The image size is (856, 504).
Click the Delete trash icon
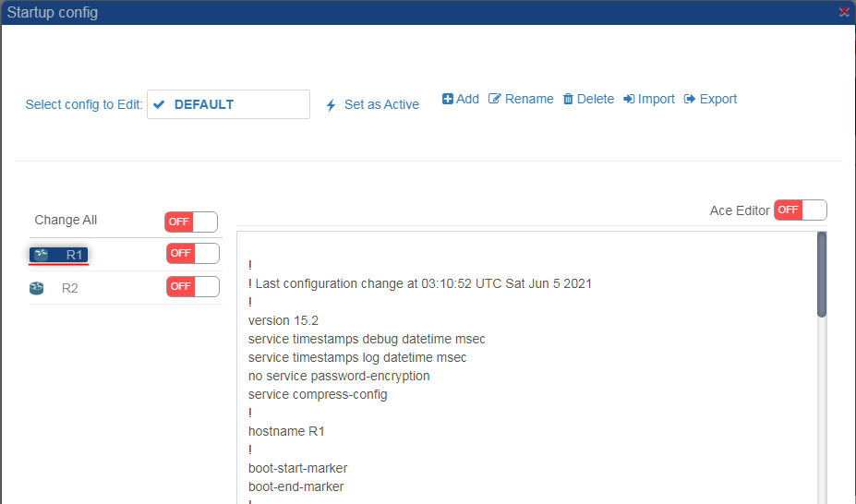pyautogui.click(x=568, y=99)
